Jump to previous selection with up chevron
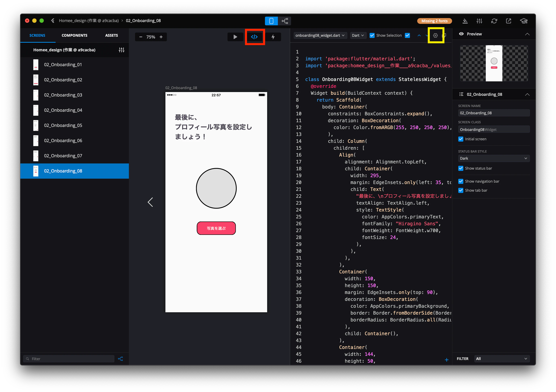Image resolution: width=556 pixels, height=392 pixels. (x=419, y=36)
